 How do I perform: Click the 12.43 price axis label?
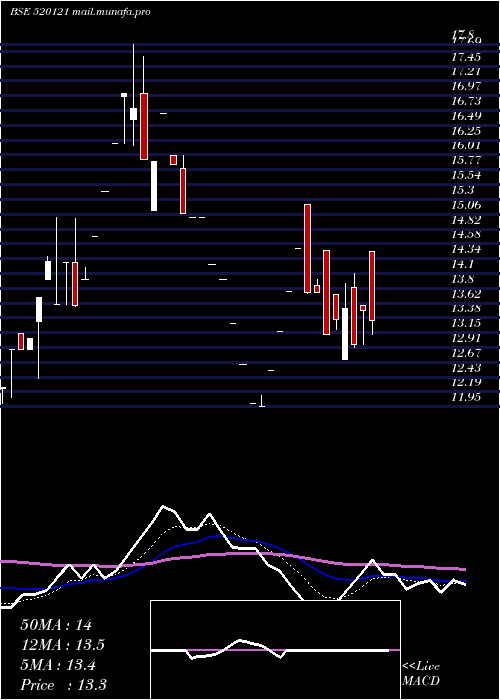[x=466, y=368]
